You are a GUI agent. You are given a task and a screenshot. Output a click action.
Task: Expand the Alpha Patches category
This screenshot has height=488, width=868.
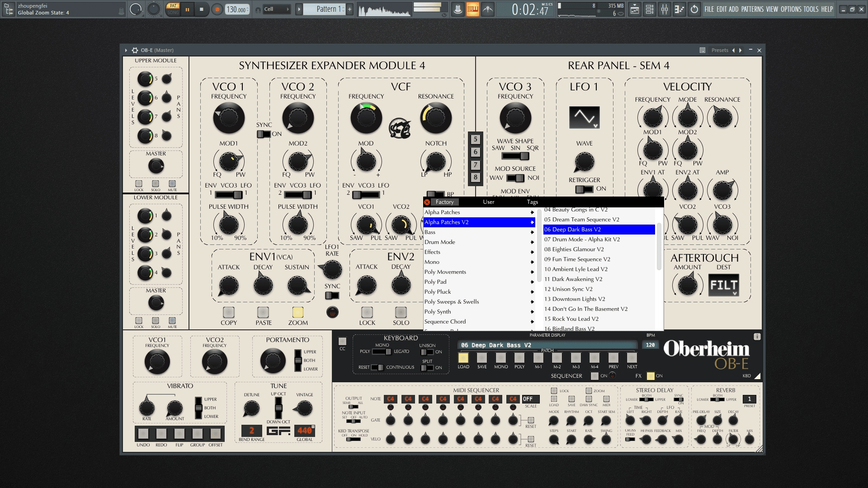[479, 212]
